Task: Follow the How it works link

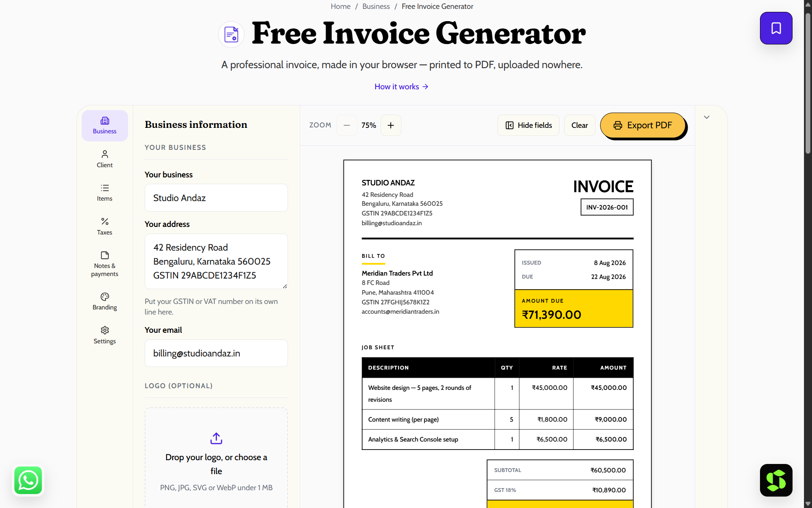Action: (x=401, y=87)
